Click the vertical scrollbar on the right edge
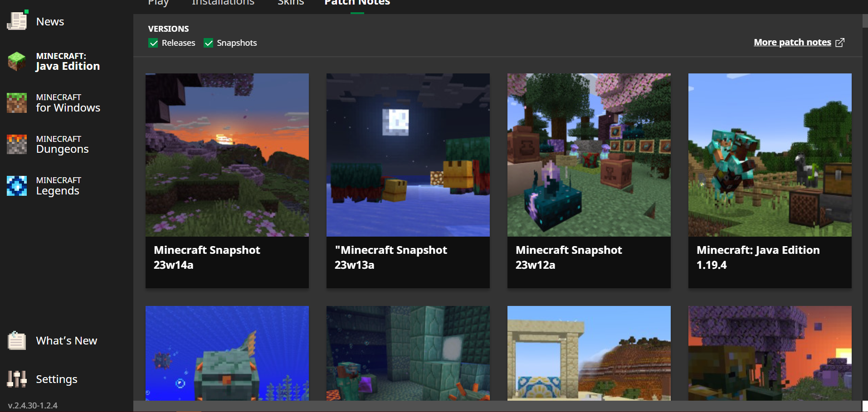The height and width of the screenshot is (412, 868). pyautogui.click(x=865, y=21)
